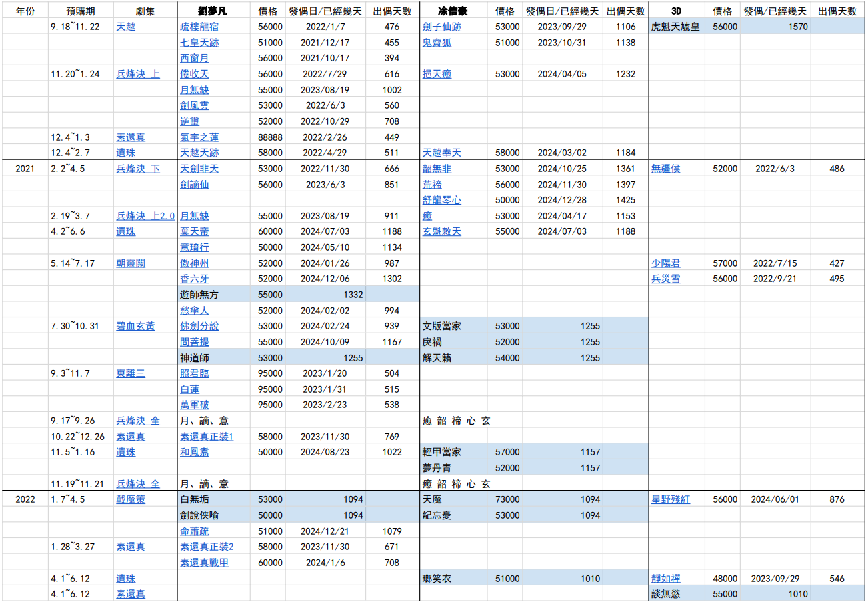Open the 兵烽決_上2.0 series link
The image size is (868, 604).
[x=145, y=216]
